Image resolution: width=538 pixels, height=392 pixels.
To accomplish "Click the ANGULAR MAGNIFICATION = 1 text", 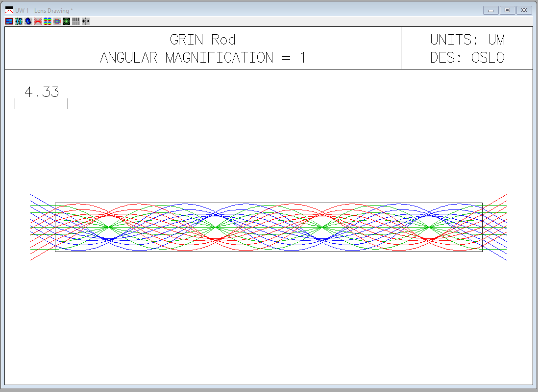I will point(203,58).
